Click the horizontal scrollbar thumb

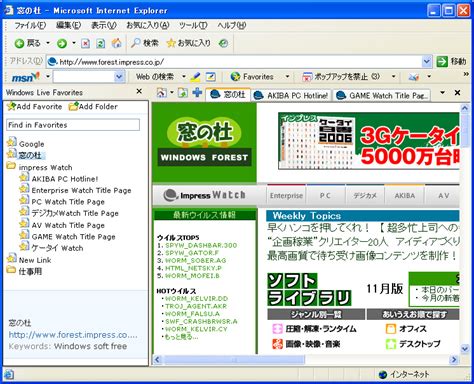(x=234, y=360)
